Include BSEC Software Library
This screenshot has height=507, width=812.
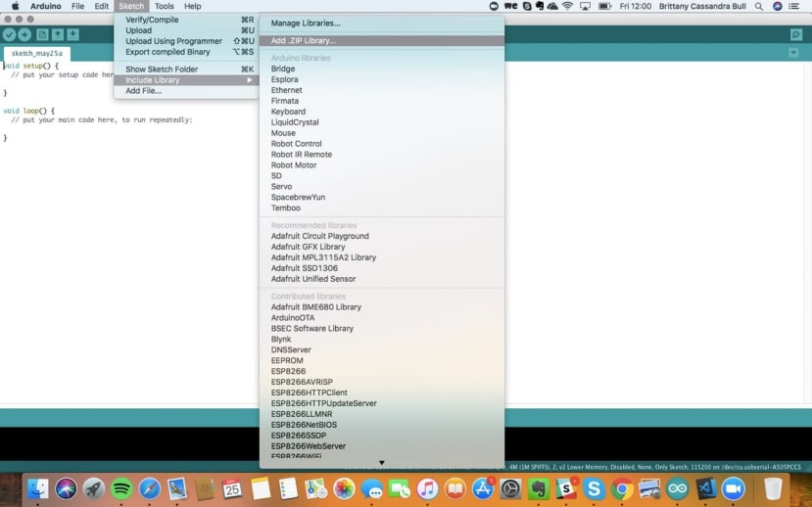click(x=382, y=329)
